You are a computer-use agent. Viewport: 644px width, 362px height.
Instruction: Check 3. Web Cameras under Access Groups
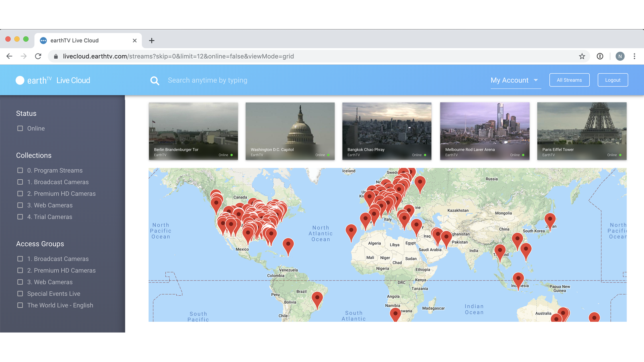coord(20,282)
